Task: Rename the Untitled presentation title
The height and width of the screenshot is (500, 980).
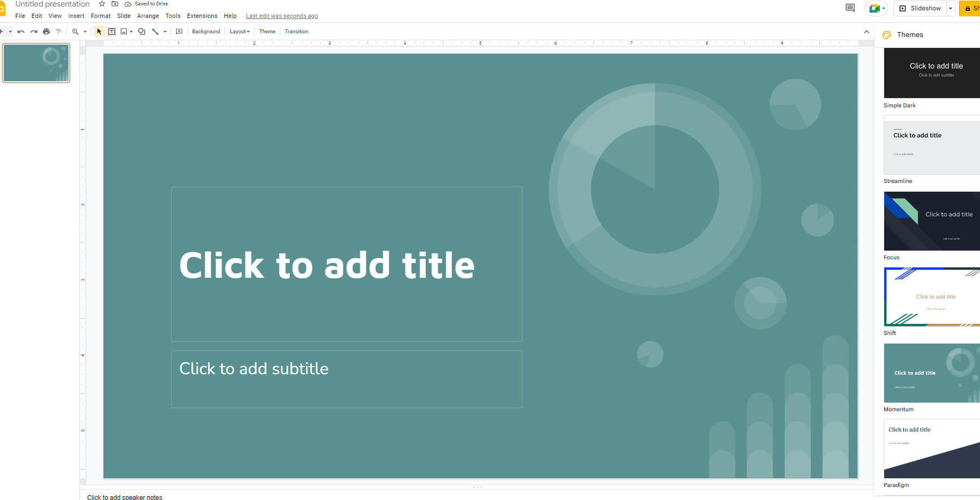Action: pos(52,4)
